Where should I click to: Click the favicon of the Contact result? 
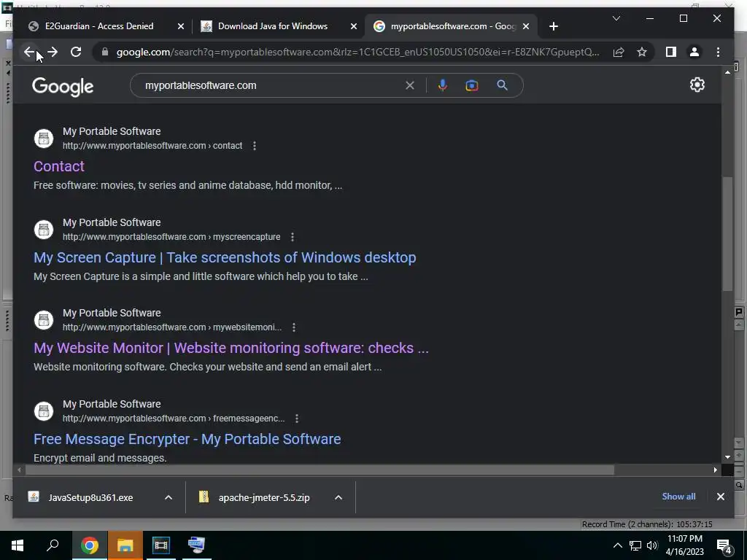pyautogui.click(x=43, y=139)
